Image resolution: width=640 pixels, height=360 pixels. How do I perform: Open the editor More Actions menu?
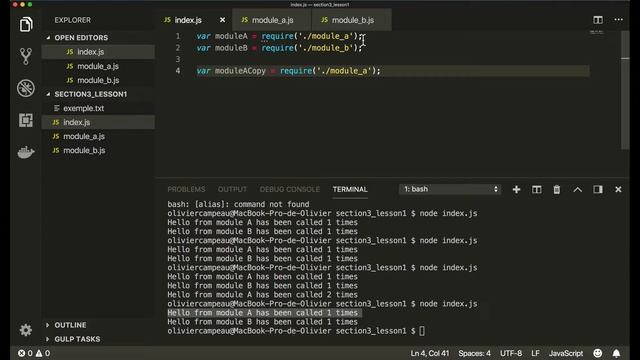[618, 20]
